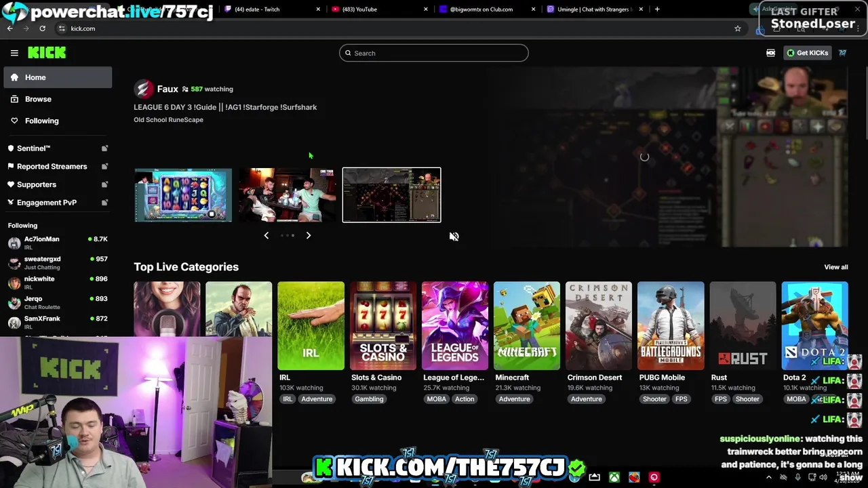Open nickwhite in Following list

[58, 282]
